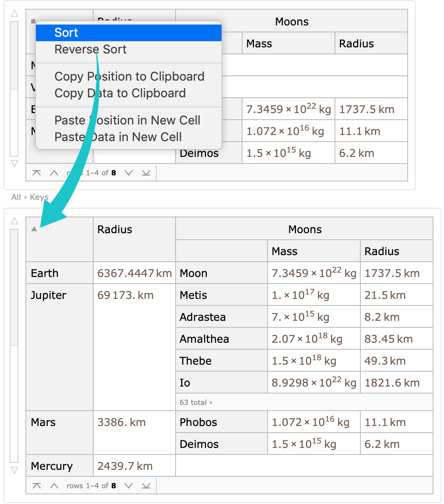This screenshot has height=504, width=444.
Task: Click the '2439.7 km' Mercury radius cell
Action: click(x=134, y=466)
